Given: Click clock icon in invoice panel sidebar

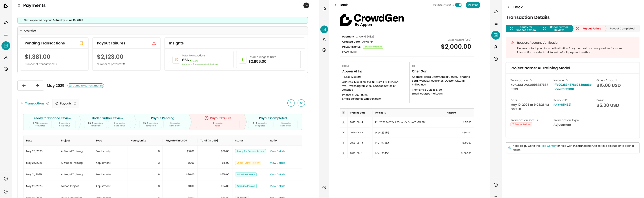Looking at the screenshot, I should (x=324, y=50).
